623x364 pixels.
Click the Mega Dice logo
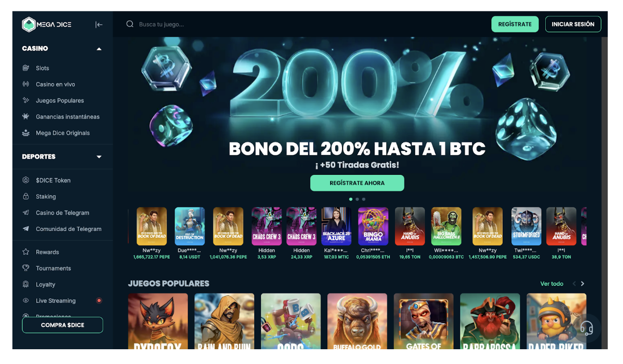click(47, 25)
